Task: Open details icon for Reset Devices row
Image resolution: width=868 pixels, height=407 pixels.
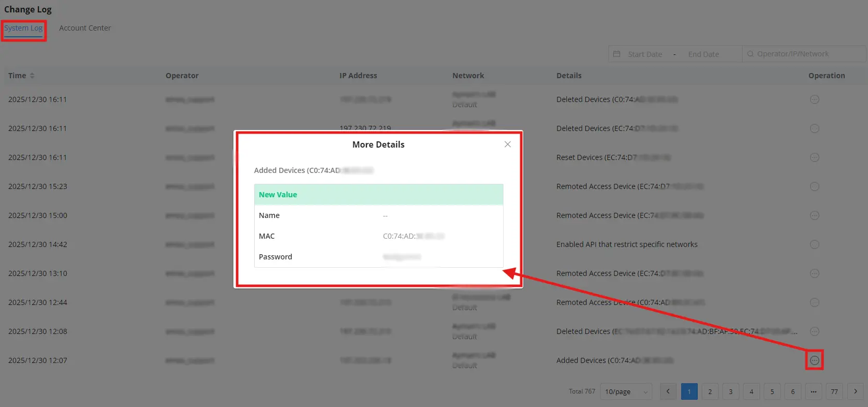Action: point(814,157)
